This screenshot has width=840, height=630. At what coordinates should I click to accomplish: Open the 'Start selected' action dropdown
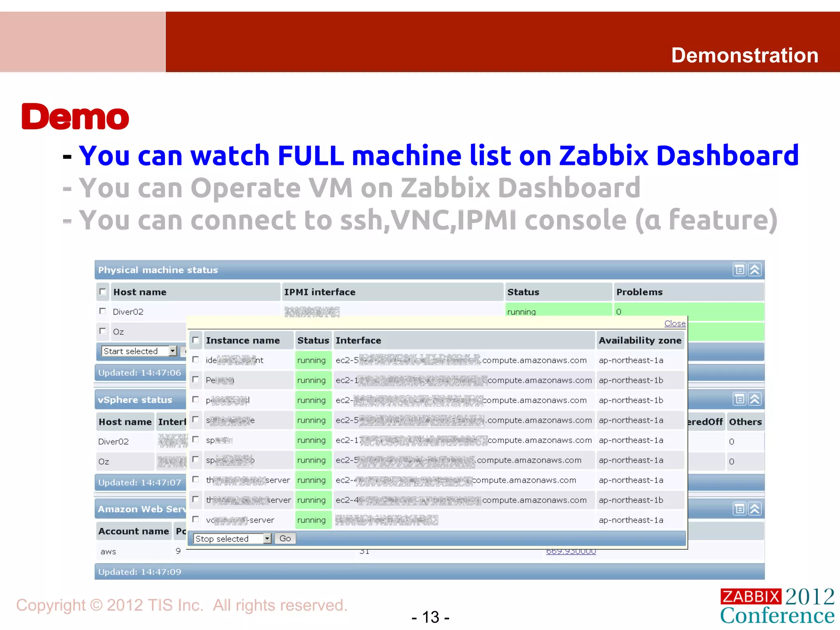139,351
